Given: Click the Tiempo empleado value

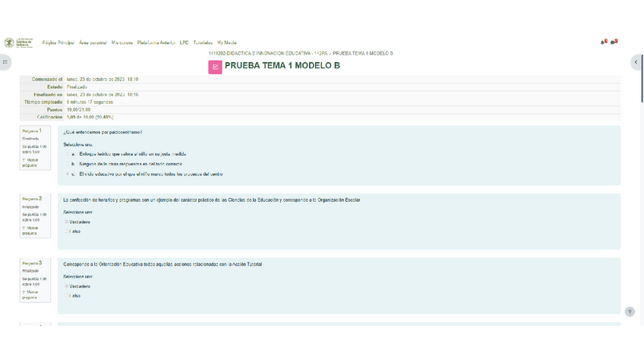Looking at the screenshot, I should click(x=90, y=102).
